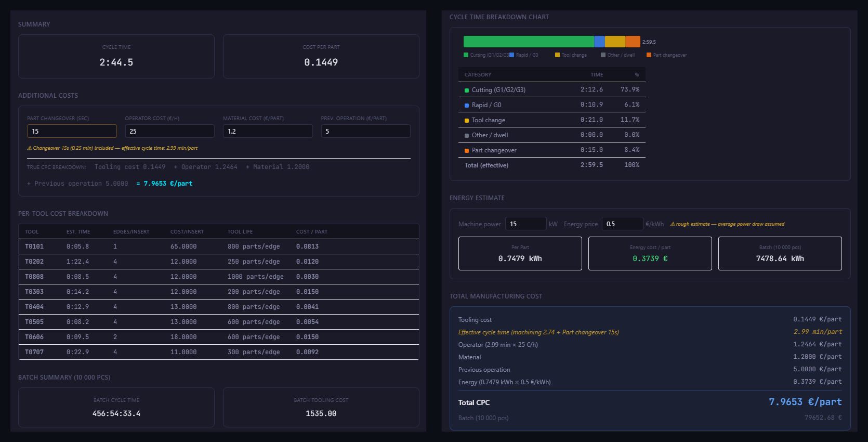Image resolution: width=868 pixels, height=442 pixels.
Task: Click the COST / PART column header
Action: point(312,232)
